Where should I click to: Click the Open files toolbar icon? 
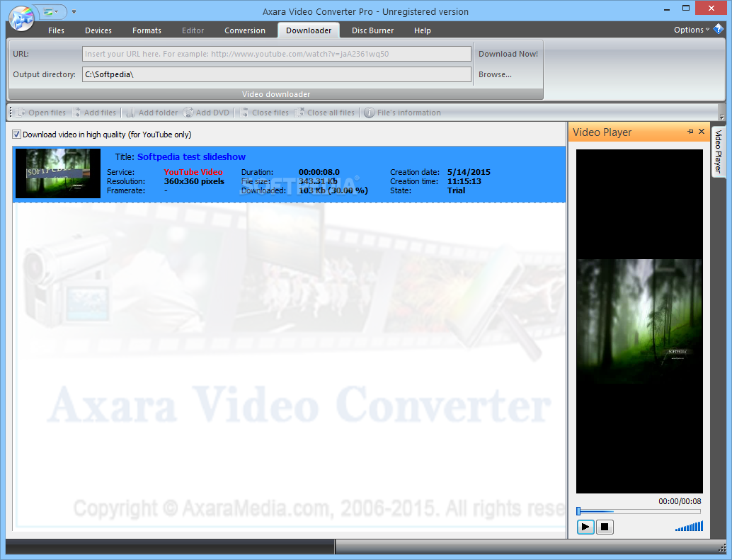[x=21, y=113]
